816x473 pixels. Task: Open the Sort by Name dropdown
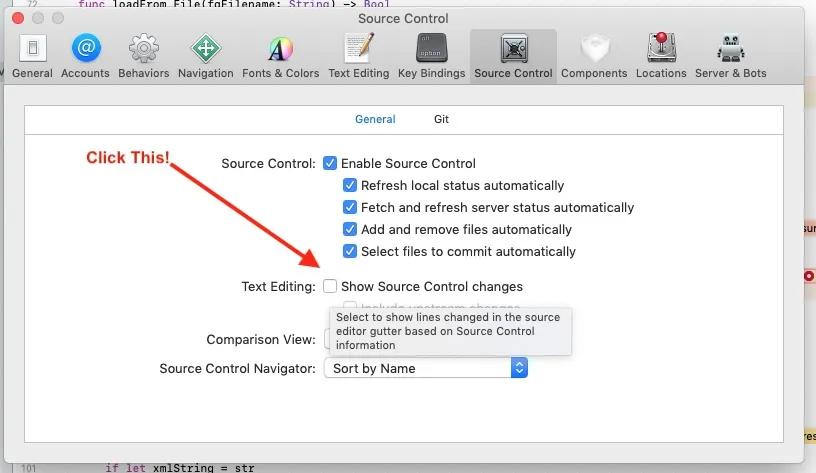(x=425, y=368)
